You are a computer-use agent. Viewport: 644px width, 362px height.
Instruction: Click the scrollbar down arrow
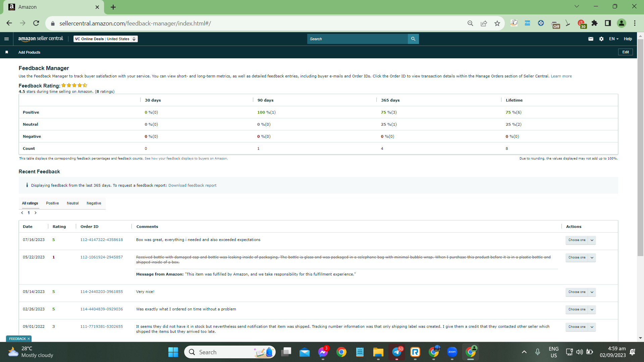[640, 338]
